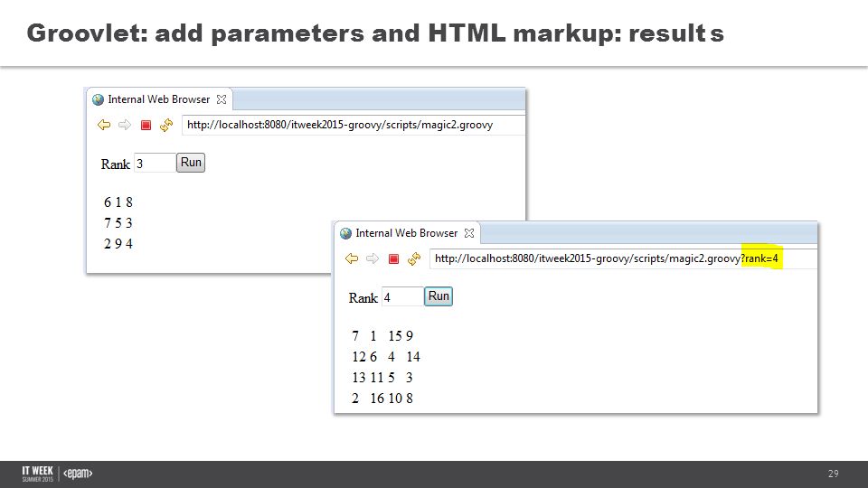Click the Rank label in the front window
This screenshot has height=488, width=868.
click(x=363, y=298)
